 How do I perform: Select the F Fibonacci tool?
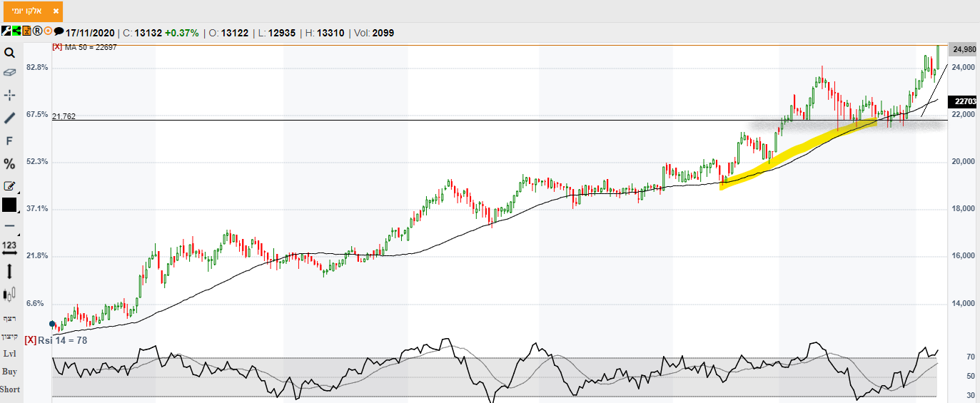click(x=9, y=141)
